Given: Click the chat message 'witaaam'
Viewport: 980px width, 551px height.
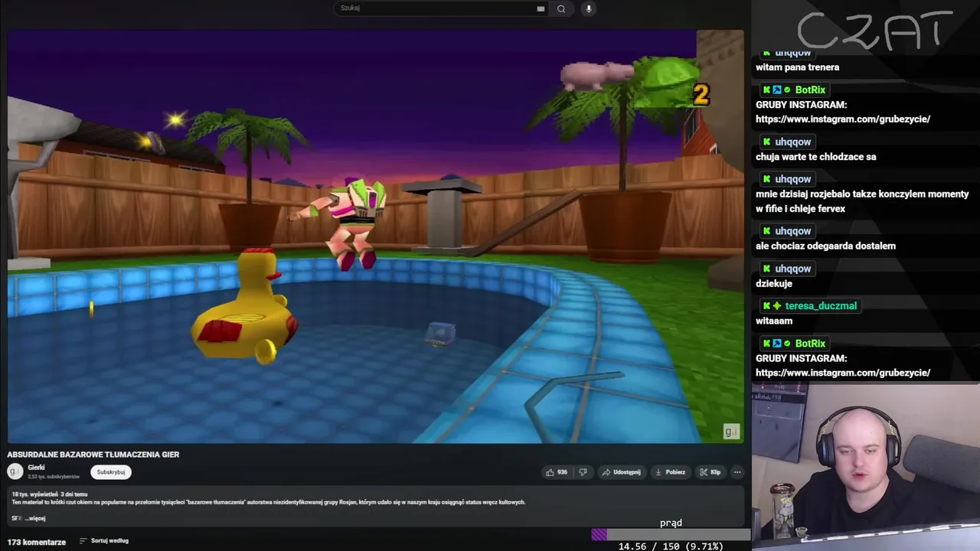Looking at the screenshot, I should [774, 321].
